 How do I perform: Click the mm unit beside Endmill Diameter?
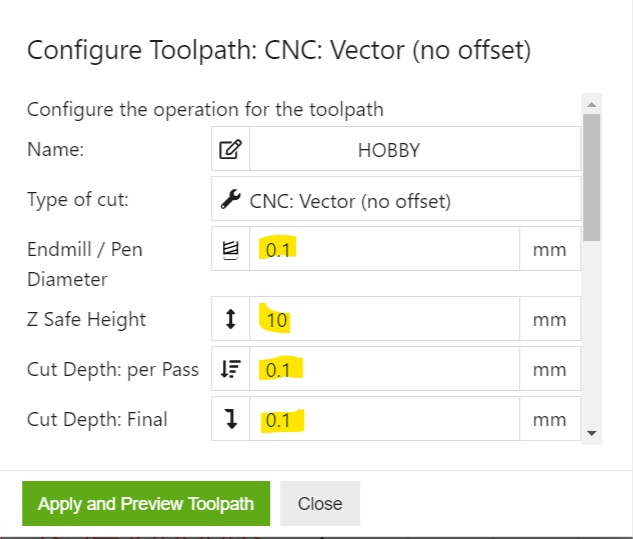549,250
